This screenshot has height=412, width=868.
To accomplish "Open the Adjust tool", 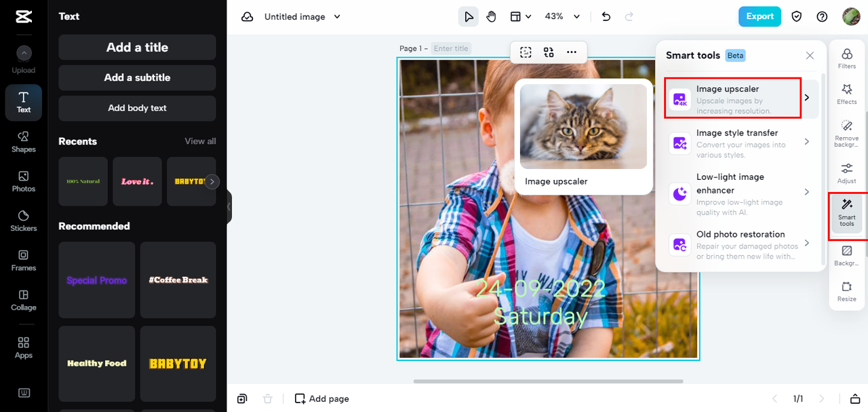I will point(847,173).
